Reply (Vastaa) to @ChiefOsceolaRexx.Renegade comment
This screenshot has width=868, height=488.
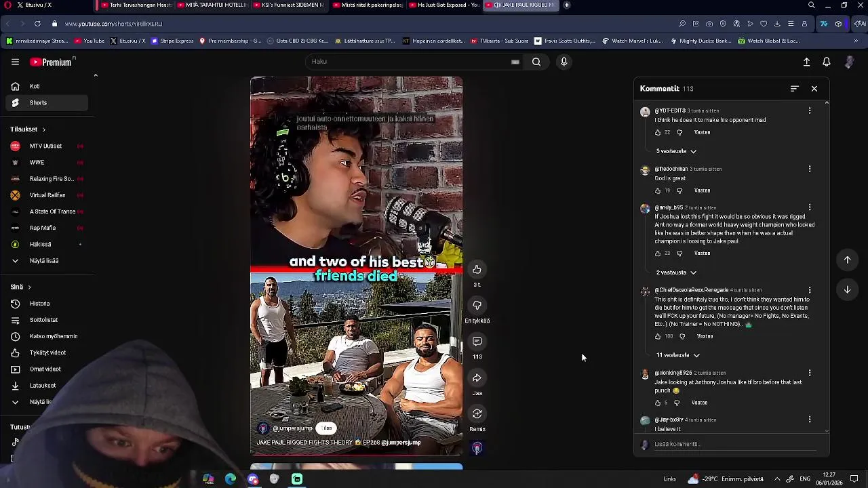coord(705,336)
